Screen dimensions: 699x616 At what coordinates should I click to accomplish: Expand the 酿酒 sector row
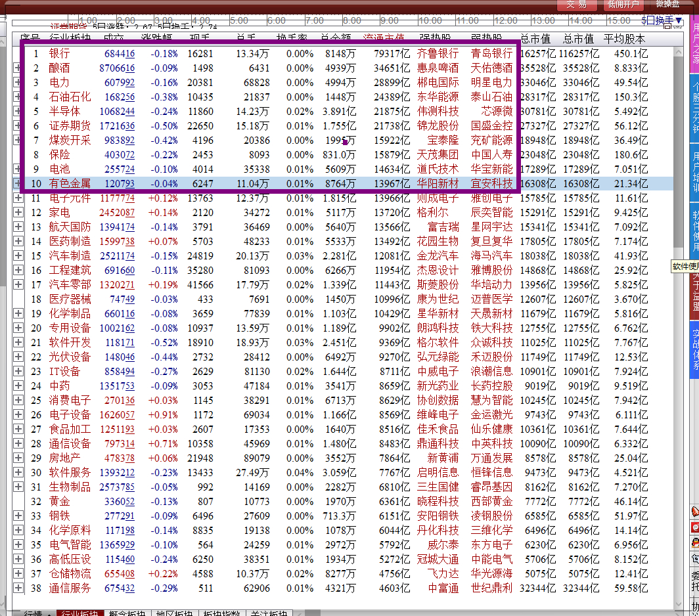17,68
